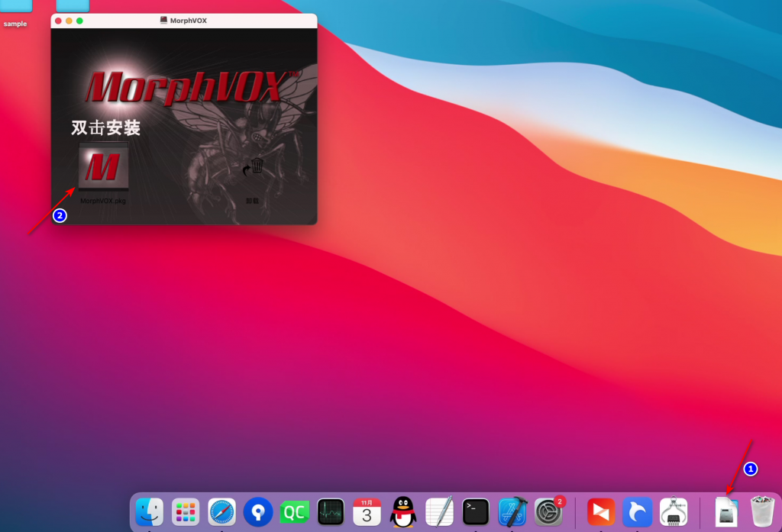Click the disk image document beside Trash
Viewport: 782px width, 532px height.
click(x=726, y=511)
